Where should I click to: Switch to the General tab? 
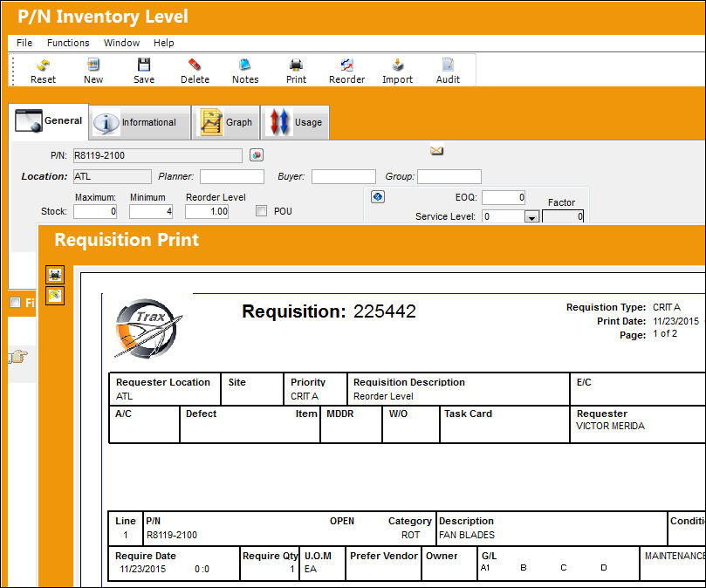click(x=49, y=121)
